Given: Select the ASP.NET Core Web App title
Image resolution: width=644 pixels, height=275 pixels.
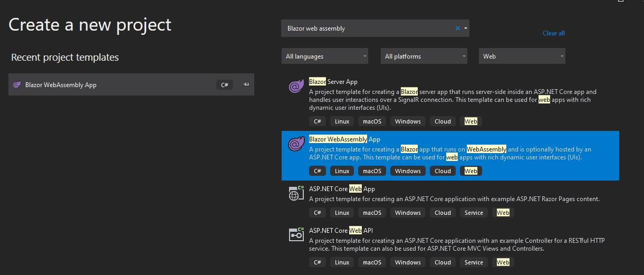Looking at the screenshot, I should pyautogui.click(x=342, y=189).
